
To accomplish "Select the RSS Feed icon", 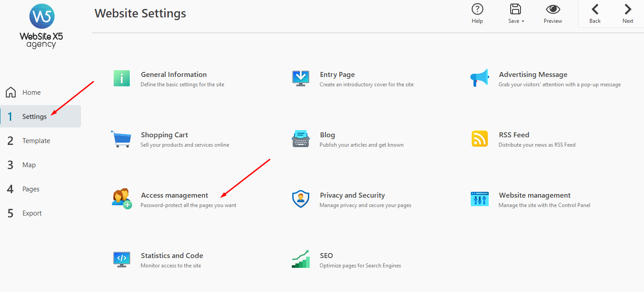I will coord(479,139).
